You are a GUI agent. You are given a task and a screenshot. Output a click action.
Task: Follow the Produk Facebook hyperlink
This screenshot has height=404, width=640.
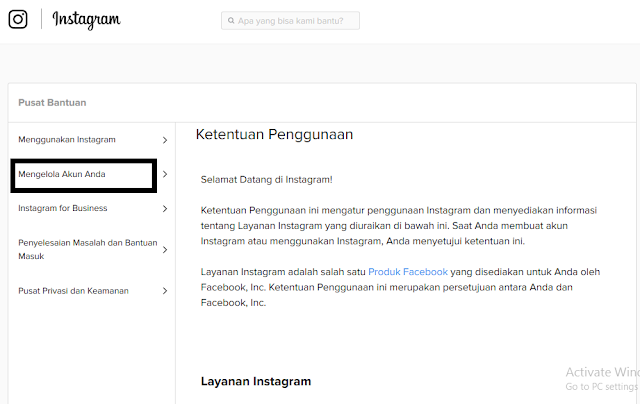click(408, 272)
